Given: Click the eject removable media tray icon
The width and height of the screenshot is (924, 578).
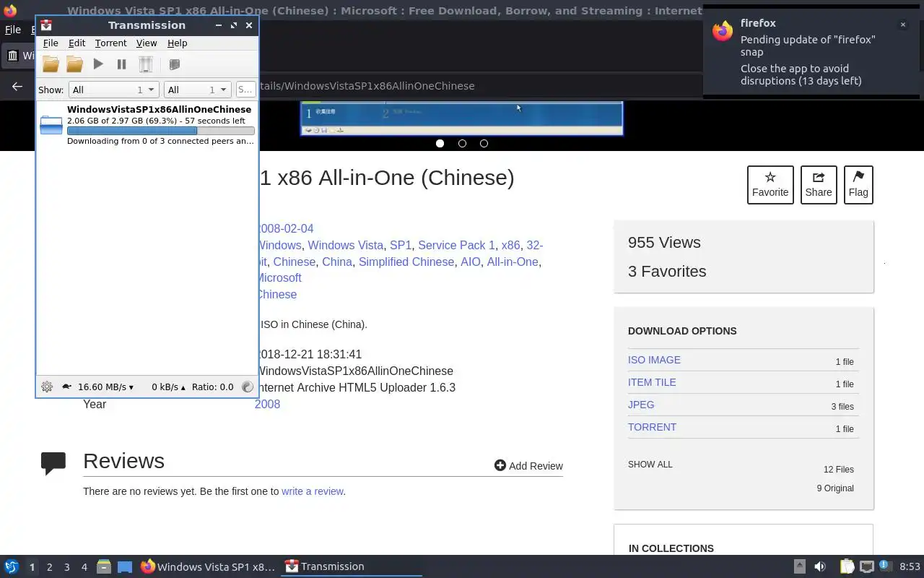Looking at the screenshot, I should point(799,566).
